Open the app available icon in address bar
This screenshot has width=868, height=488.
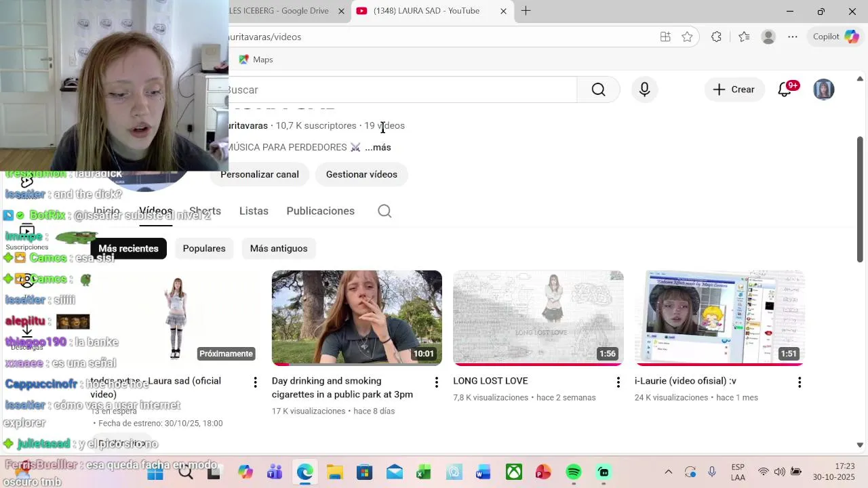tap(665, 37)
